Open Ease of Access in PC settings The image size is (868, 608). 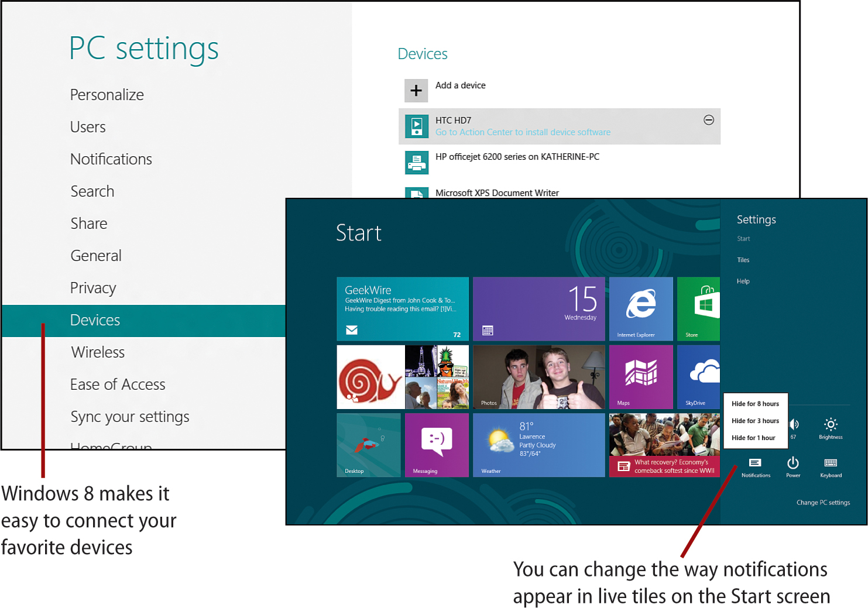coord(118,384)
